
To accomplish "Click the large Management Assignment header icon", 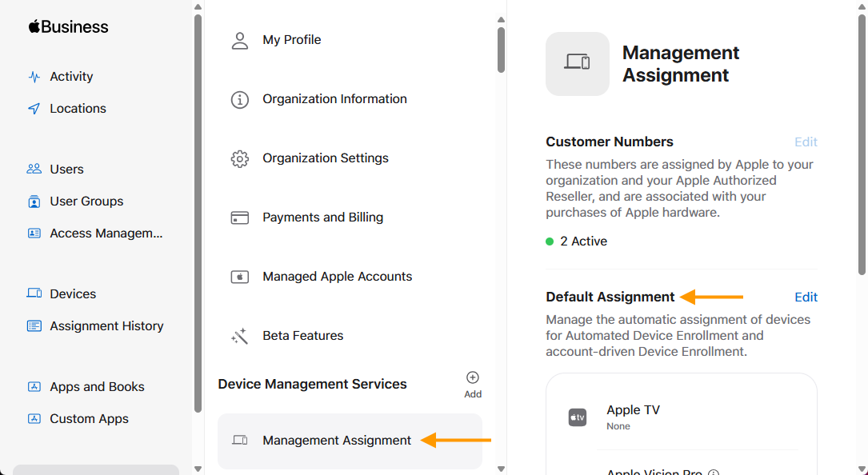I will (x=578, y=64).
